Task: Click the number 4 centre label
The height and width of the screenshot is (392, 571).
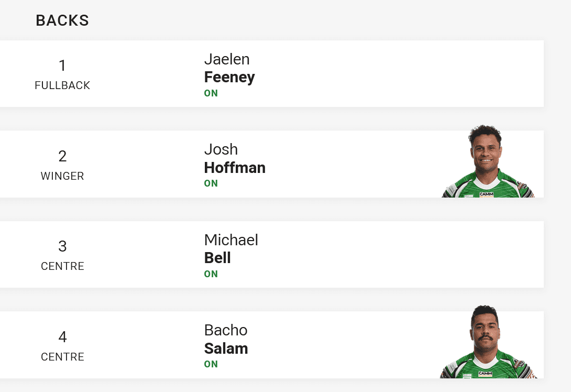Action: (x=62, y=345)
